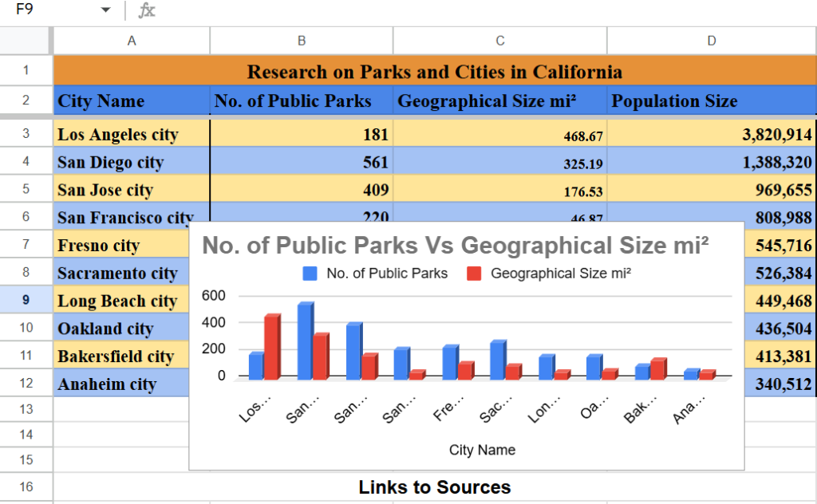Select the Links to Sources cell

(434, 487)
